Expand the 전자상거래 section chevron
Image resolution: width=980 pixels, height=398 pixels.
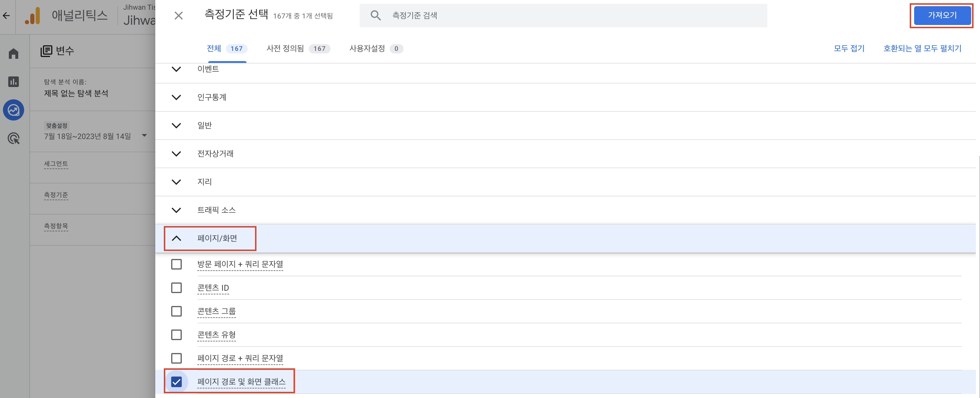point(176,153)
